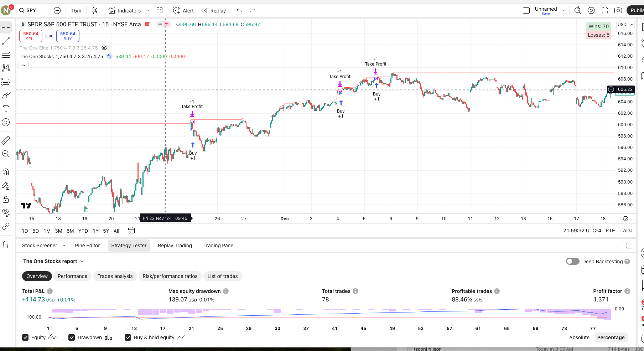The width and height of the screenshot is (644, 351).
Task: Open time axis settings gear
Action: (x=625, y=218)
